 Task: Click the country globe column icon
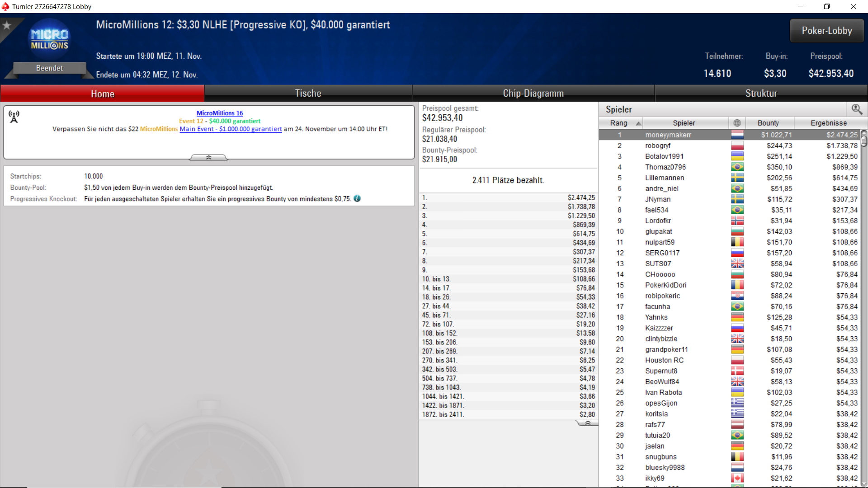(x=737, y=123)
